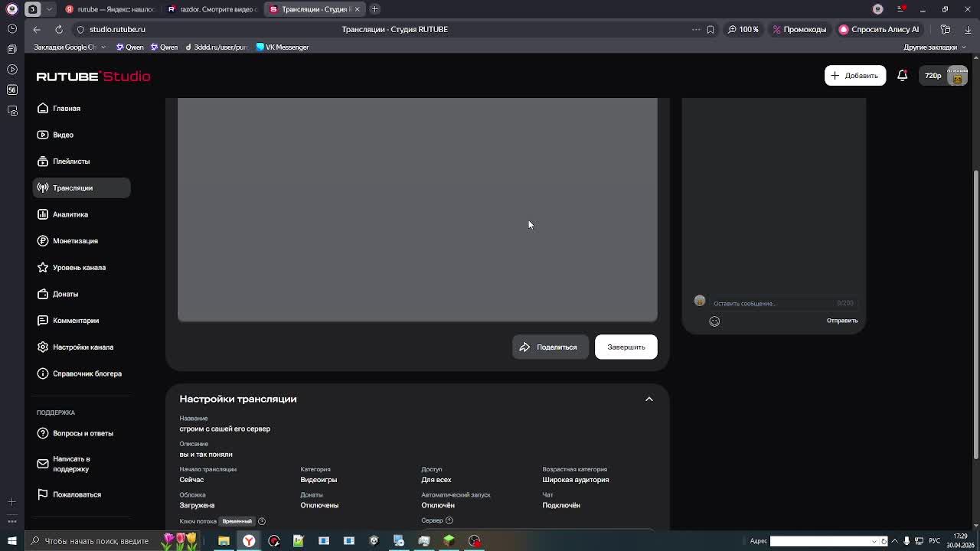
Task: Click the Добавить button
Action: 855,75
